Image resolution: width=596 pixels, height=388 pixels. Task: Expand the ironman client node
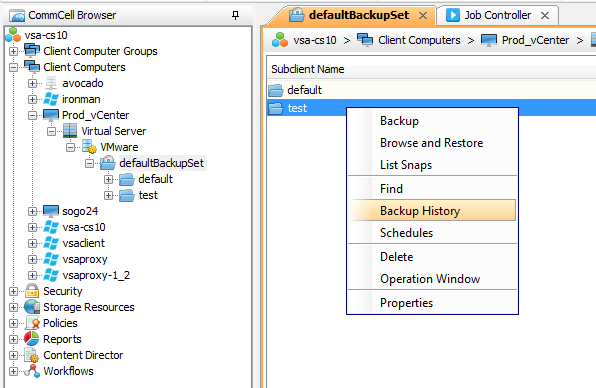click(33, 99)
